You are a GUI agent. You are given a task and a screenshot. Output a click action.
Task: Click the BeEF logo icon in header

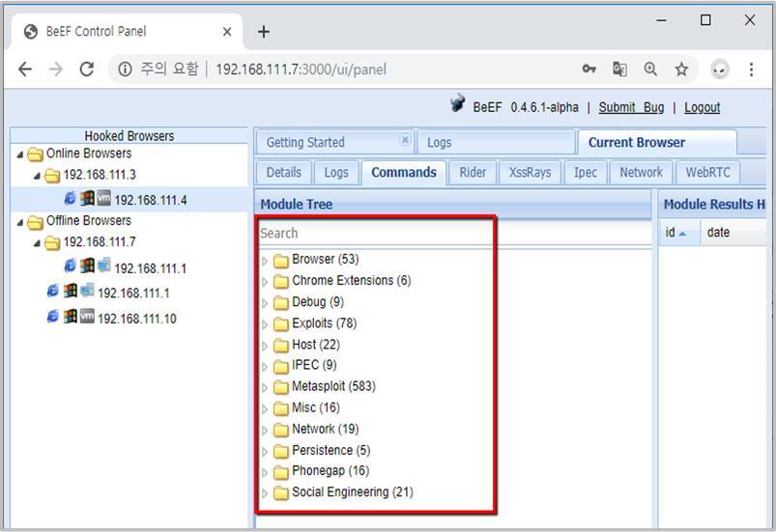458,103
